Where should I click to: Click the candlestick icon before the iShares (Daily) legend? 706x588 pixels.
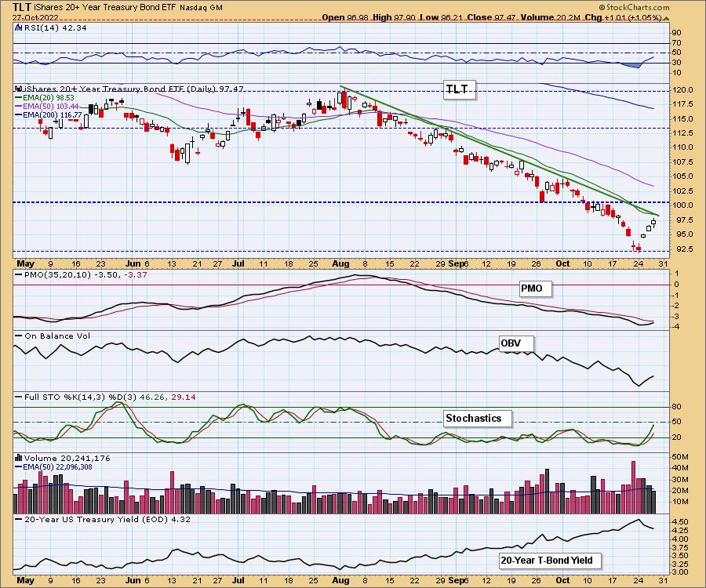point(19,89)
